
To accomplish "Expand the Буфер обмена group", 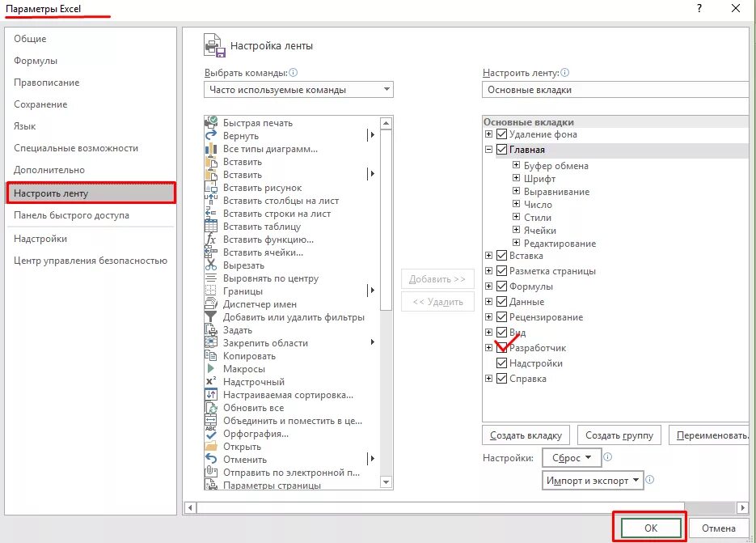I will click(x=516, y=165).
